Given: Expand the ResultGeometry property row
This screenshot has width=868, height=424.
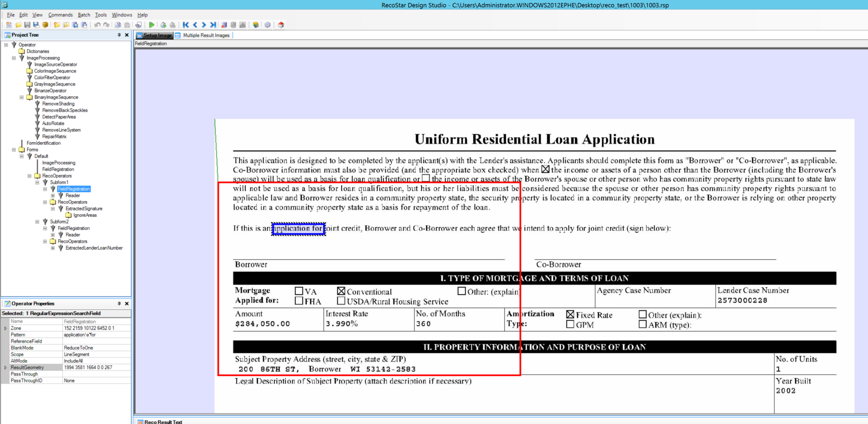Looking at the screenshot, I should point(6,368).
